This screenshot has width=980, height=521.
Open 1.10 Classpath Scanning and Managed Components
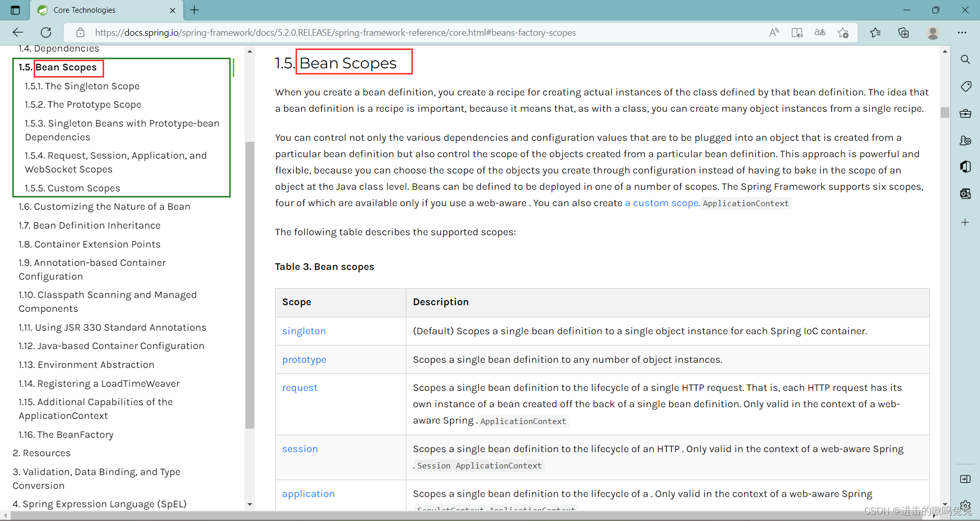coord(108,302)
